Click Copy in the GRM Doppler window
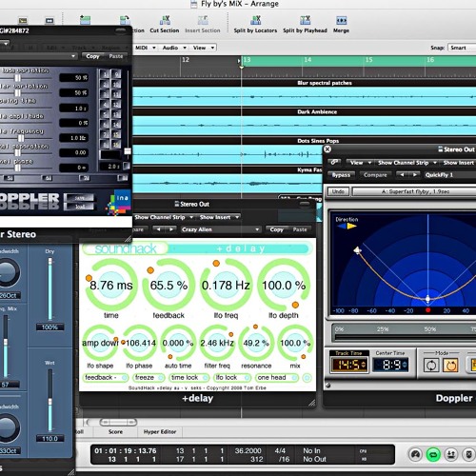The height and width of the screenshot is (476, 476). tap(92, 56)
